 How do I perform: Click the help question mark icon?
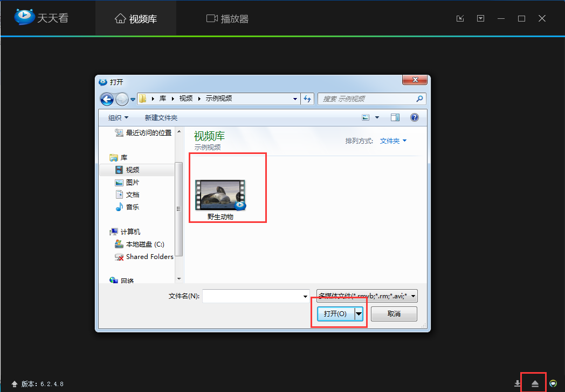tap(415, 117)
